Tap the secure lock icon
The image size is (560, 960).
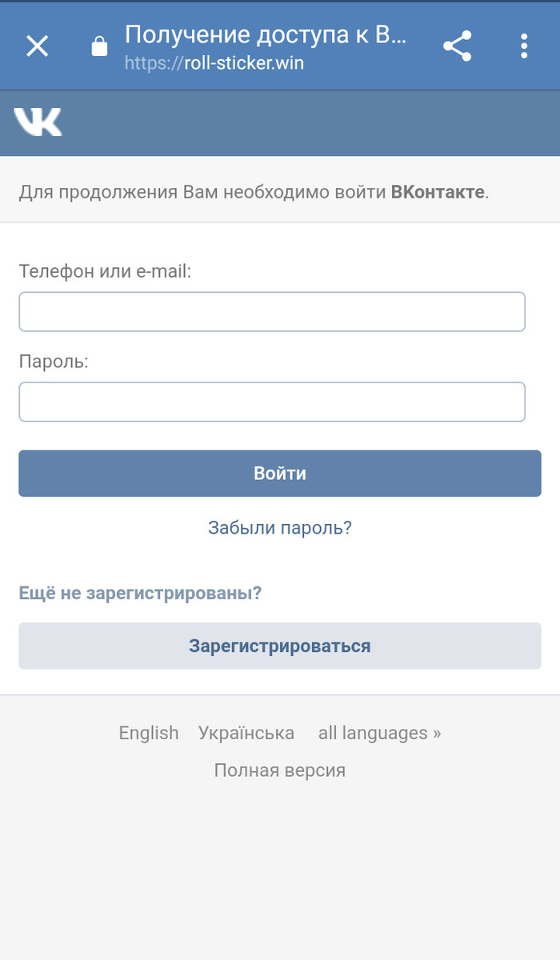coord(99,46)
